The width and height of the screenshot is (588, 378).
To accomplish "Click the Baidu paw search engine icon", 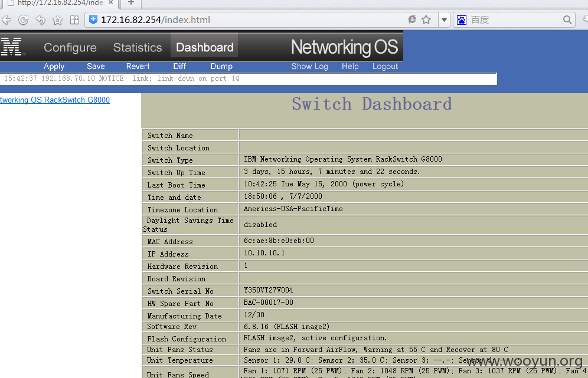I will 462,20.
